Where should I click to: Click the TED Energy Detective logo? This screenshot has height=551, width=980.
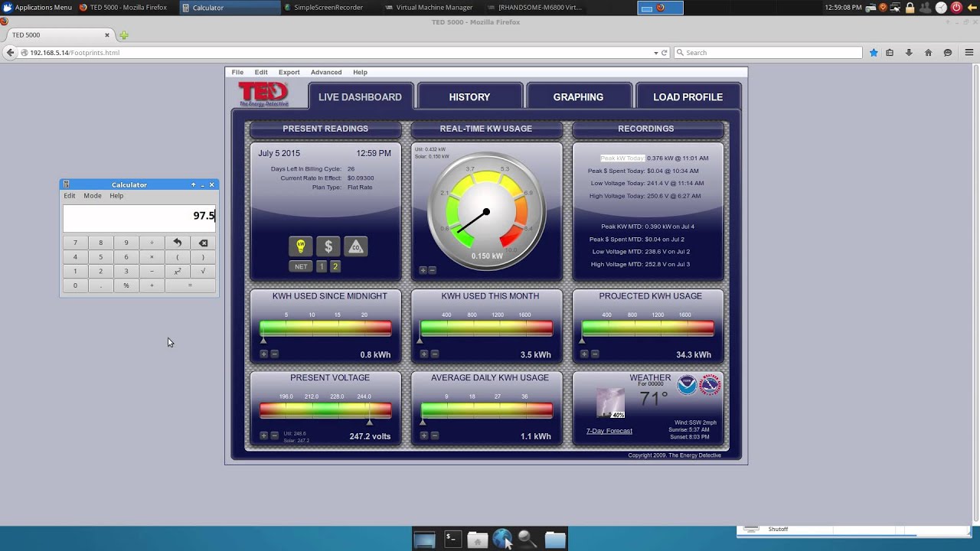point(263,94)
